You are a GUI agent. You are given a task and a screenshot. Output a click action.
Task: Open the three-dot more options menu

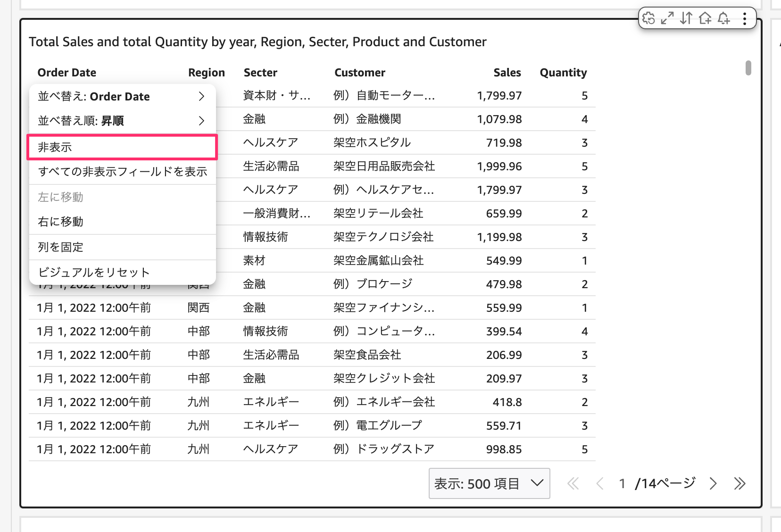(x=744, y=18)
